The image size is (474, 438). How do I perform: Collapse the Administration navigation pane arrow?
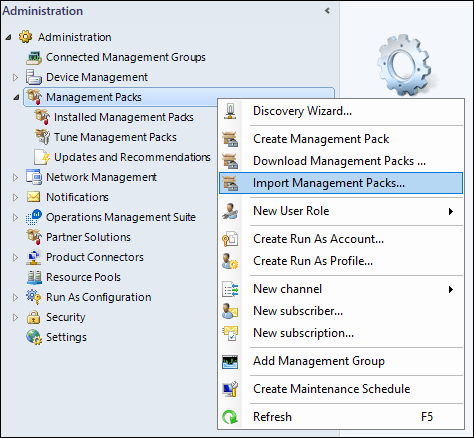coord(327,11)
